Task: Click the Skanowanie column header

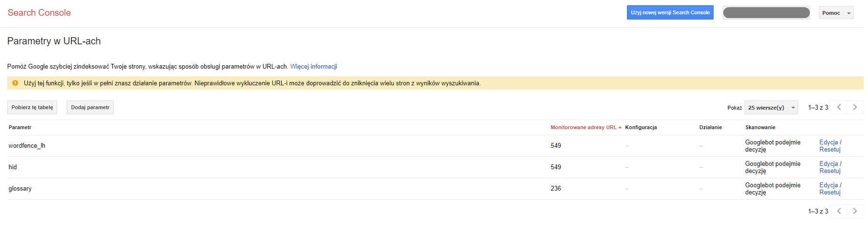Action: [x=760, y=127]
